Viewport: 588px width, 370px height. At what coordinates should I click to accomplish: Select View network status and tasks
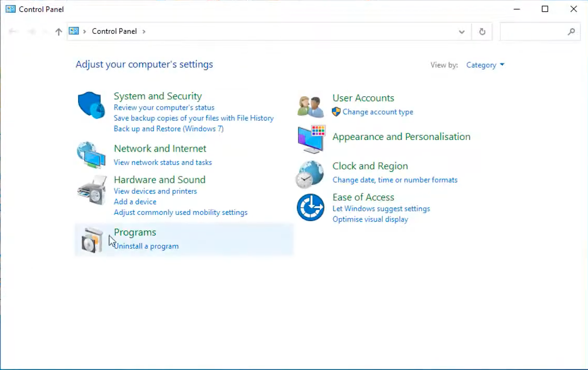162,162
